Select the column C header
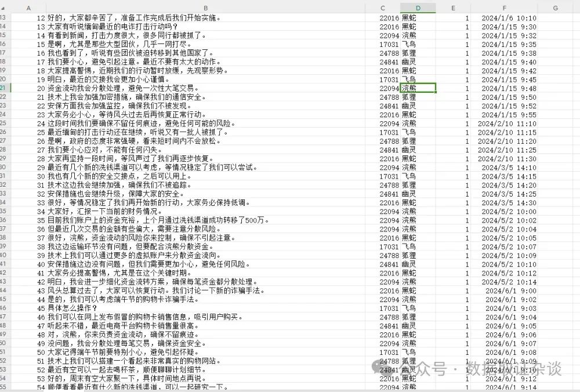 pyautogui.click(x=383, y=7)
